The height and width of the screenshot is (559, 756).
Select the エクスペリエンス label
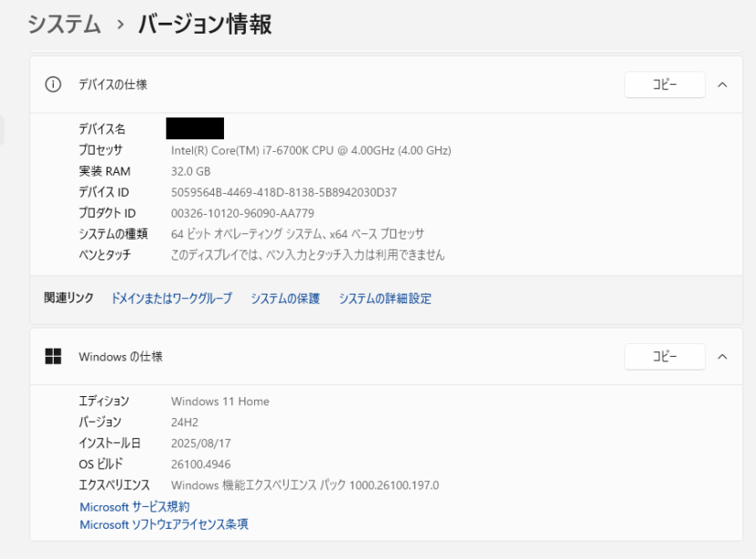click(x=114, y=484)
